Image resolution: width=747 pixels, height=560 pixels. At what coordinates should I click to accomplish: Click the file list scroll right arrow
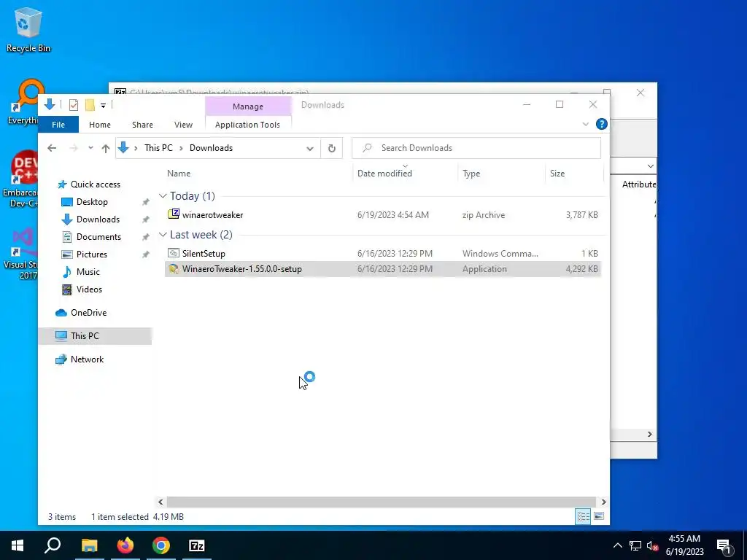coord(603,502)
